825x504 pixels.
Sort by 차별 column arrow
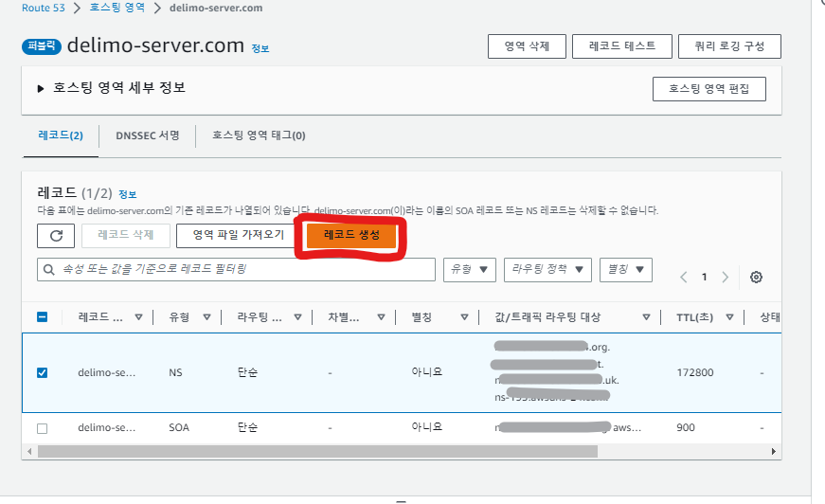tap(382, 317)
